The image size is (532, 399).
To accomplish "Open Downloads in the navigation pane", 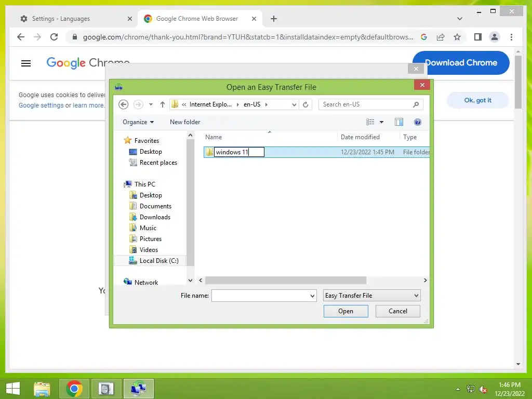I will (155, 217).
